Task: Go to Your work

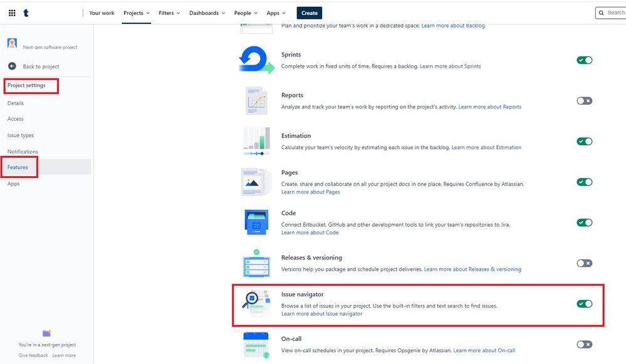Action: (102, 13)
